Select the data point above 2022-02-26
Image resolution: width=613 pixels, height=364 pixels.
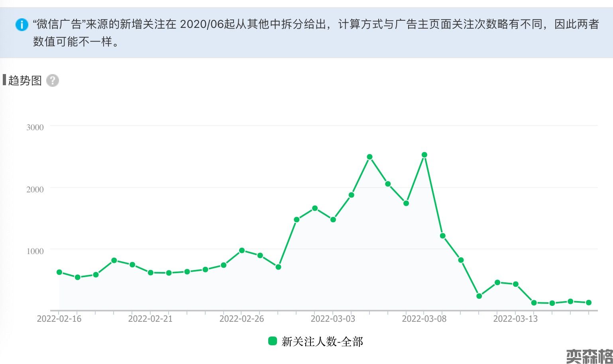click(x=242, y=250)
